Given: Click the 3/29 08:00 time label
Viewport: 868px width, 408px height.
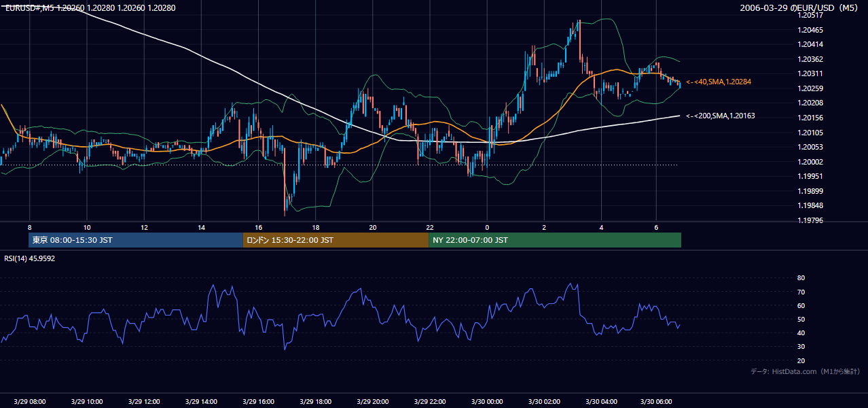Looking at the screenshot, I should click(29, 402).
